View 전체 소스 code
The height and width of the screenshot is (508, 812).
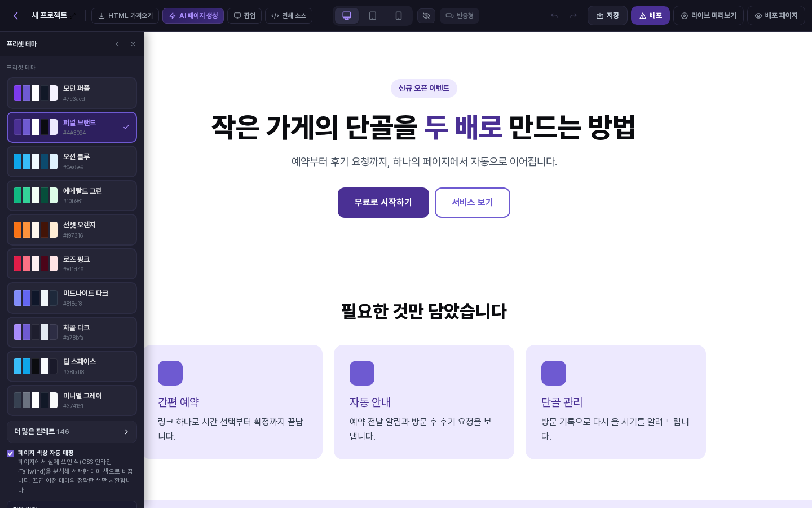[x=289, y=16]
